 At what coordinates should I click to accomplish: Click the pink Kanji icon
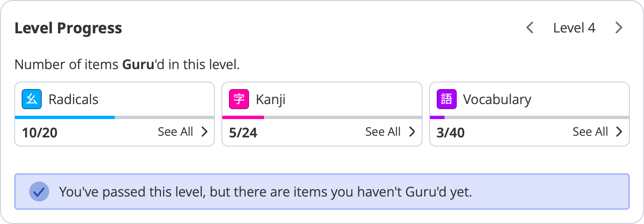tap(239, 100)
